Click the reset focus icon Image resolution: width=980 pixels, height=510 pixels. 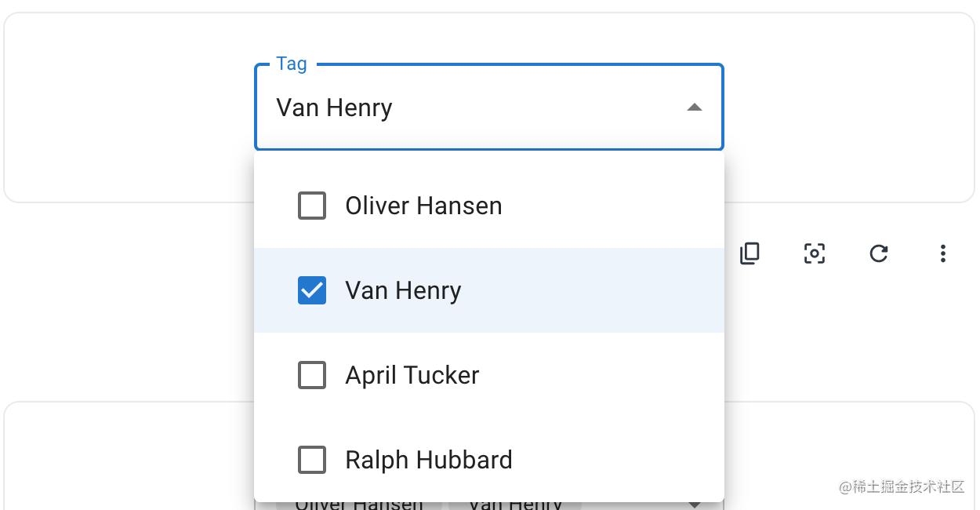click(815, 253)
